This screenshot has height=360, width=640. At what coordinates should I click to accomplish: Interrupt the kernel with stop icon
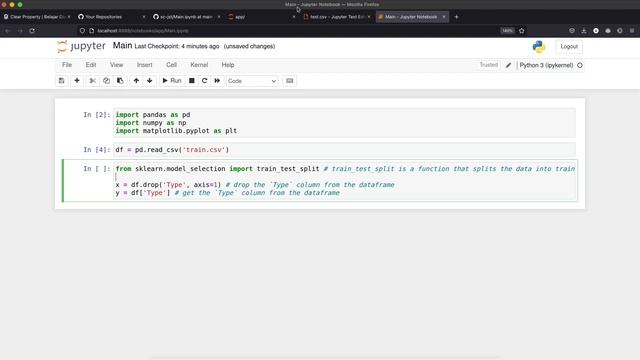[191, 81]
